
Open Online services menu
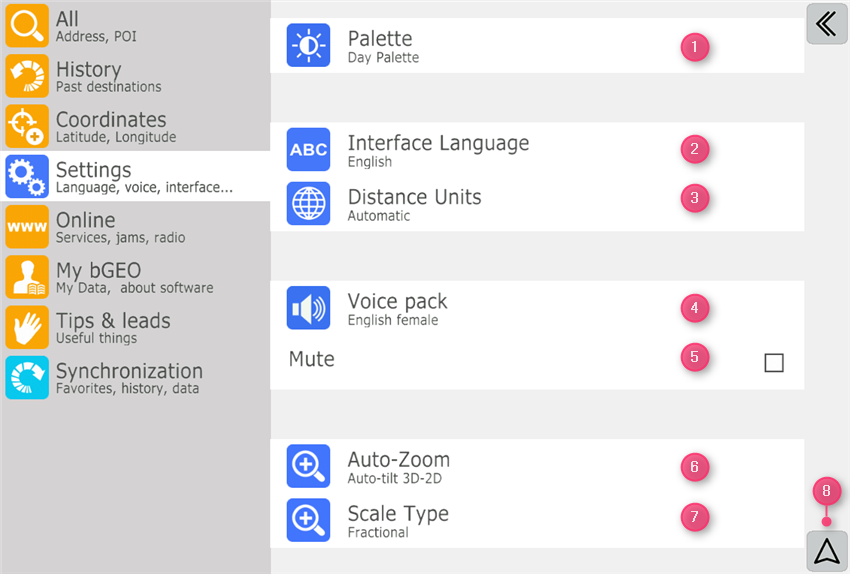[x=135, y=227]
